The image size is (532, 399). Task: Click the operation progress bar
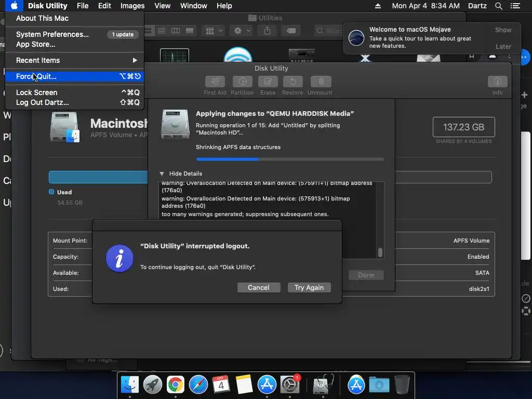pyautogui.click(x=290, y=159)
